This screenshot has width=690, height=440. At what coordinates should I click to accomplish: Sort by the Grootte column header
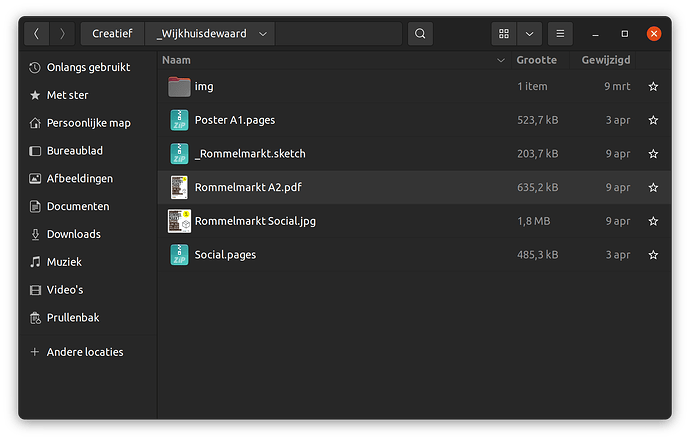point(536,60)
